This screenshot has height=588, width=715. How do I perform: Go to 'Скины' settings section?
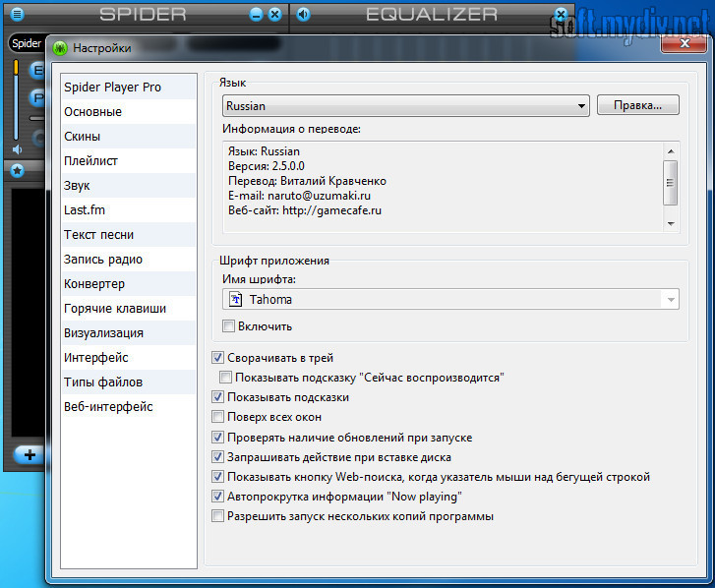pyautogui.click(x=129, y=137)
